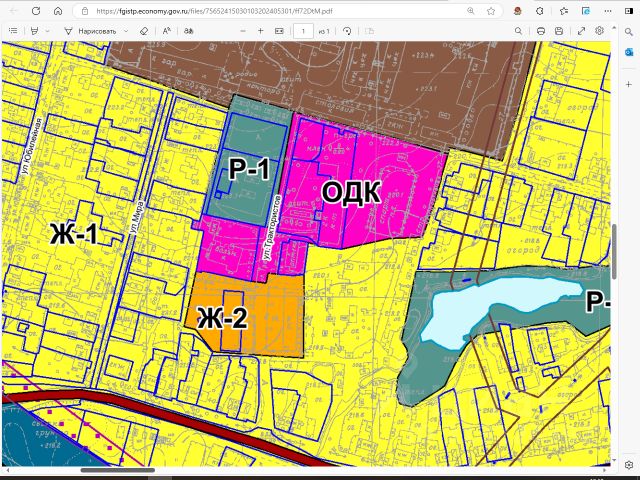Collapse the PDF toolbar with the caret
Screen dimensions: 640x480
pos(613,28)
